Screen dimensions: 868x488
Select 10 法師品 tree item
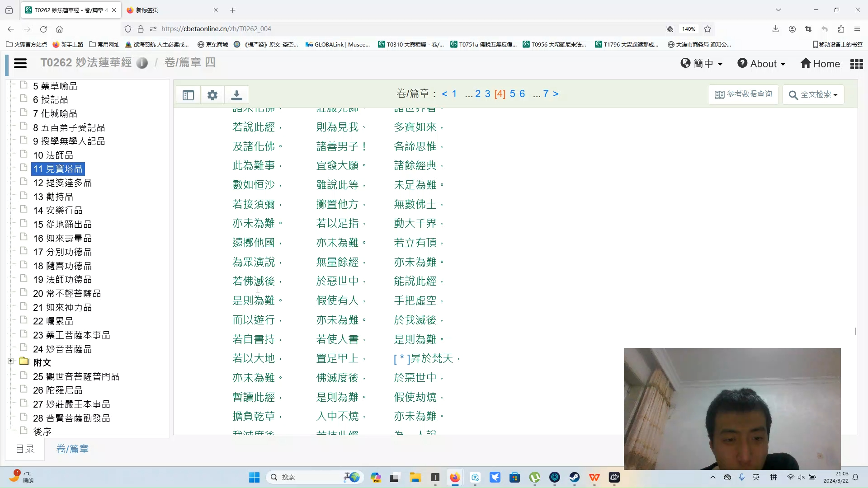53,155
